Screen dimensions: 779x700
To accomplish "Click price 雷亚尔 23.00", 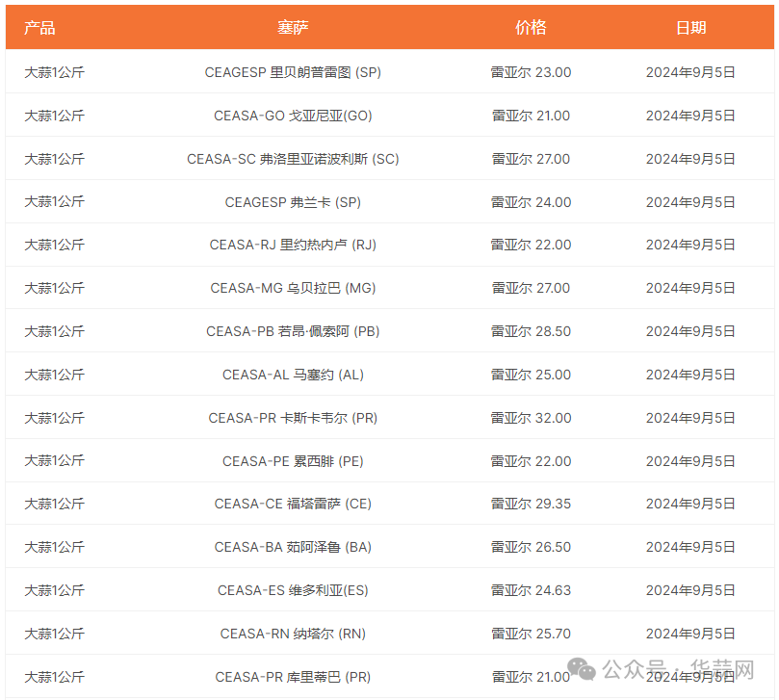I will click(531, 72).
